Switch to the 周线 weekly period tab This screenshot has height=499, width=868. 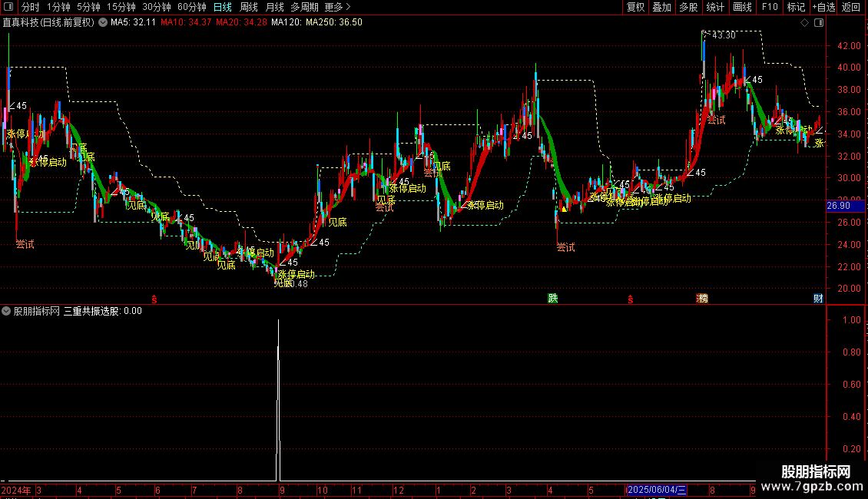pos(249,7)
